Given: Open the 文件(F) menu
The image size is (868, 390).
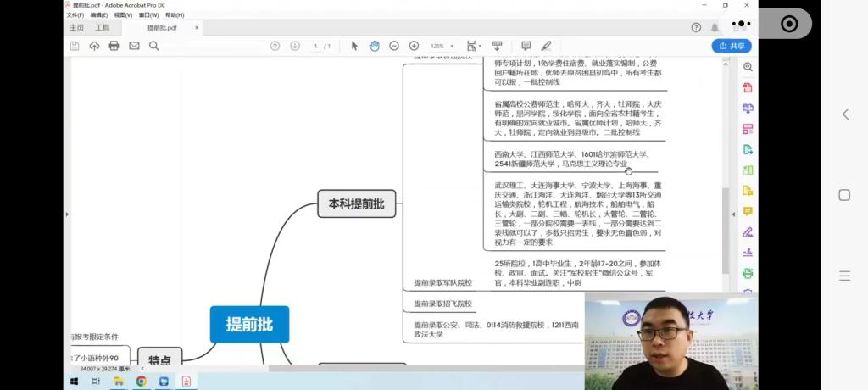Looking at the screenshot, I should point(75,15).
